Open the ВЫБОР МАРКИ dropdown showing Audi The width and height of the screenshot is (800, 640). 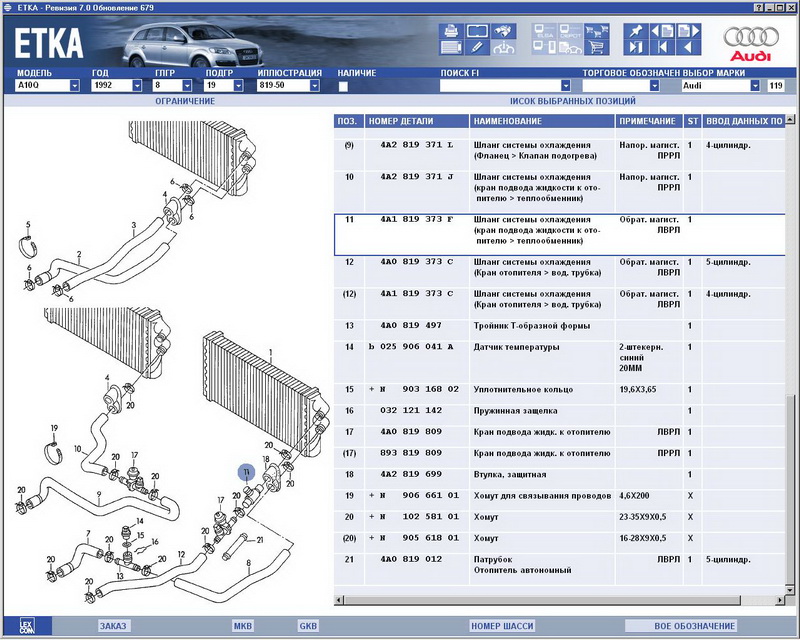(755, 86)
